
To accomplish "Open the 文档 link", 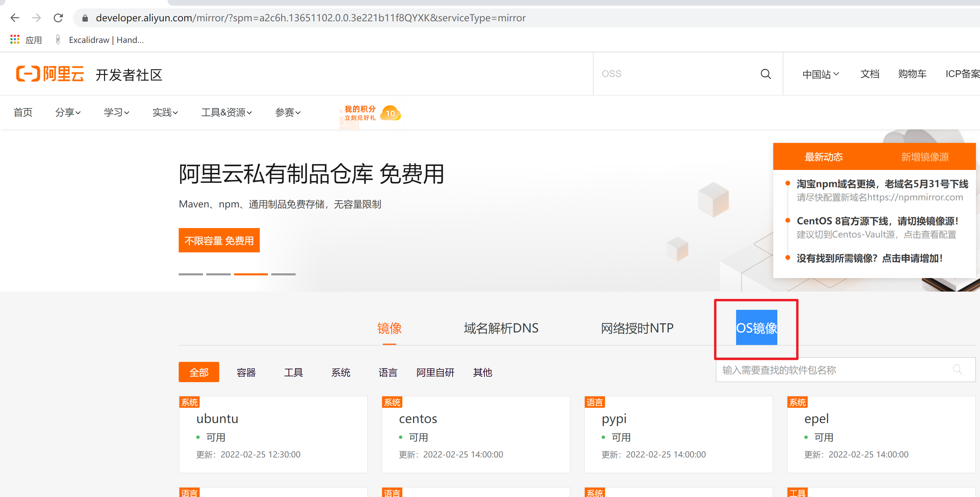I will point(870,74).
